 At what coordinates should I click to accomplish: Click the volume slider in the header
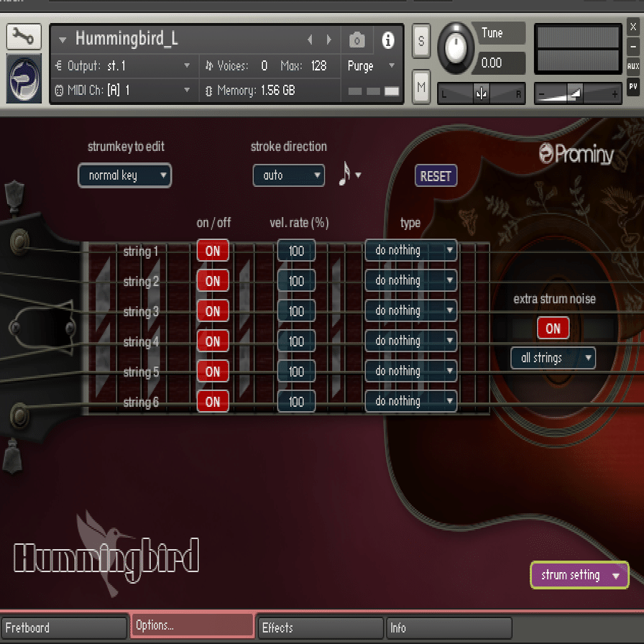[x=578, y=93]
